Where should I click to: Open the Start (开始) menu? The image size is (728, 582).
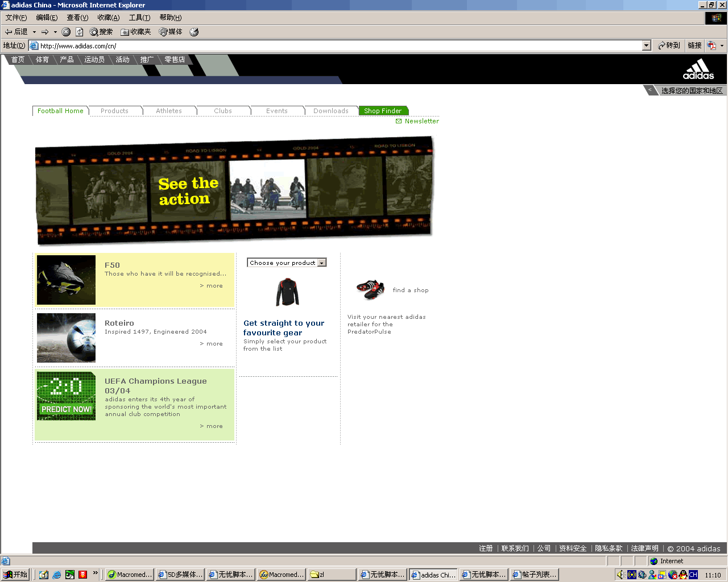pyautogui.click(x=15, y=575)
